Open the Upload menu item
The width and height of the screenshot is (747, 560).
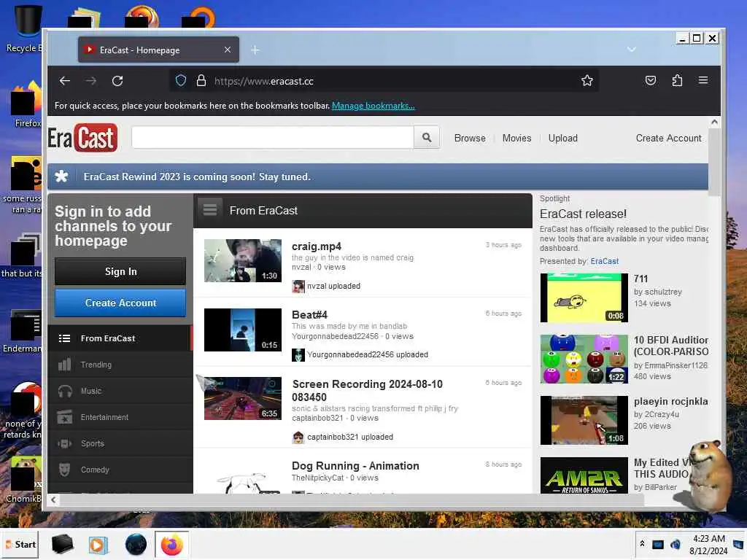point(562,138)
